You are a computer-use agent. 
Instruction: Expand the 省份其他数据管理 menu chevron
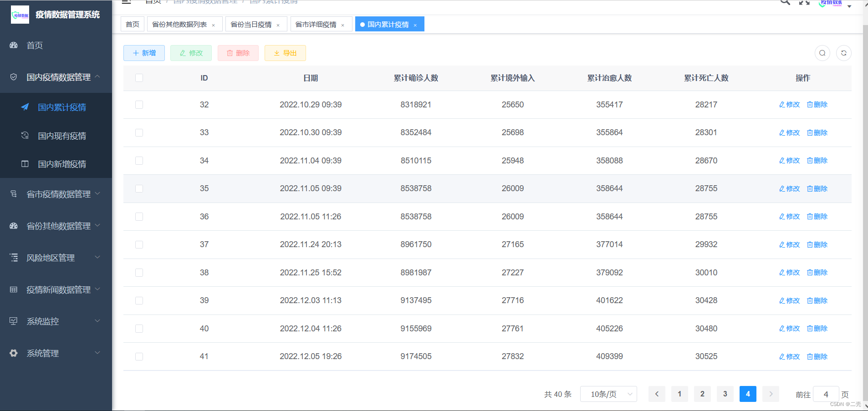[97, 225]
